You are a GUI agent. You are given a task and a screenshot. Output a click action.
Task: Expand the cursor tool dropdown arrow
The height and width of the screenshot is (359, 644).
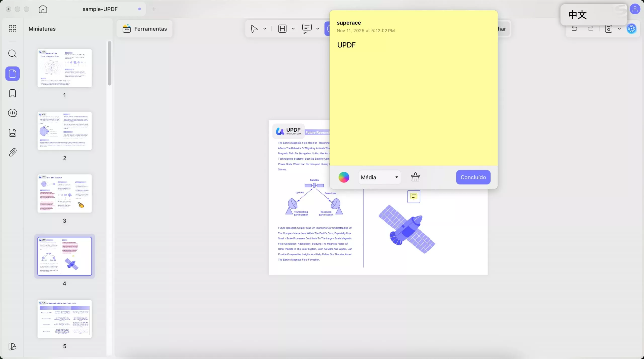tap(265, 29)
